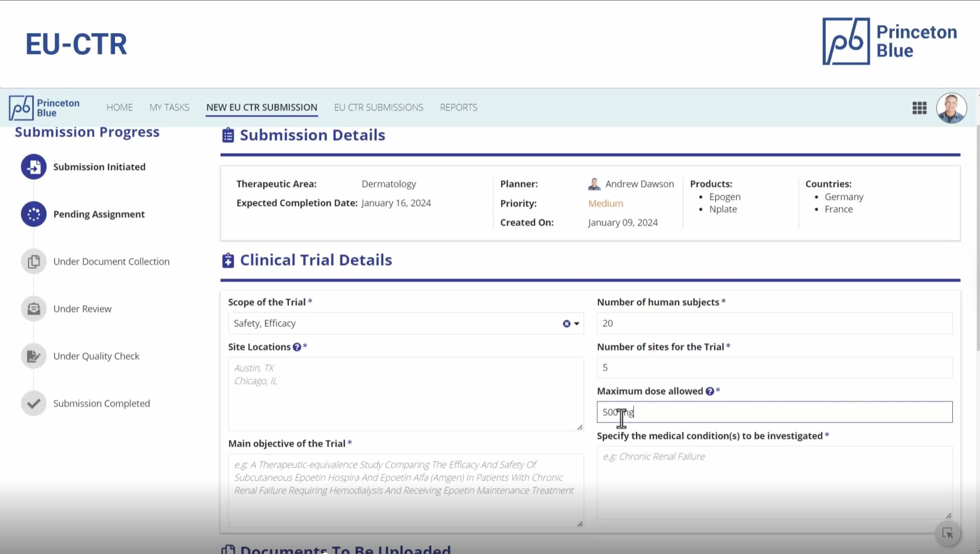
Task: Open the Reports tab
Action: (x=458, y=107)
